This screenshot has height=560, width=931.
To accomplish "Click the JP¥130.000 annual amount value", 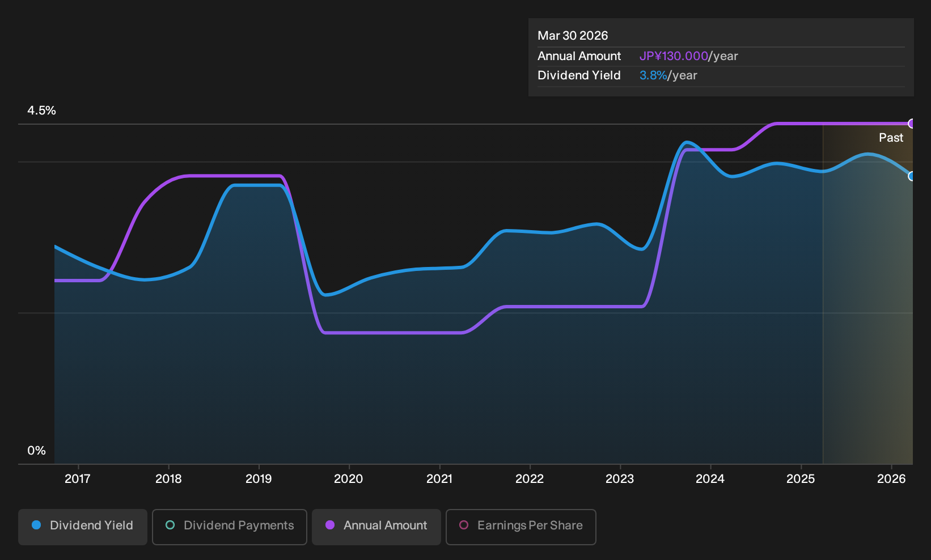I will [674, 56].
